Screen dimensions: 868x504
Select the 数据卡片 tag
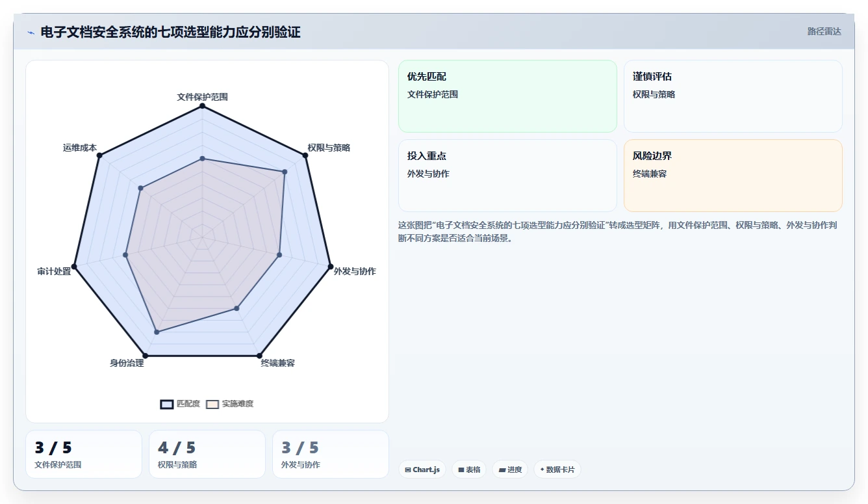click(x=557, y=470)
